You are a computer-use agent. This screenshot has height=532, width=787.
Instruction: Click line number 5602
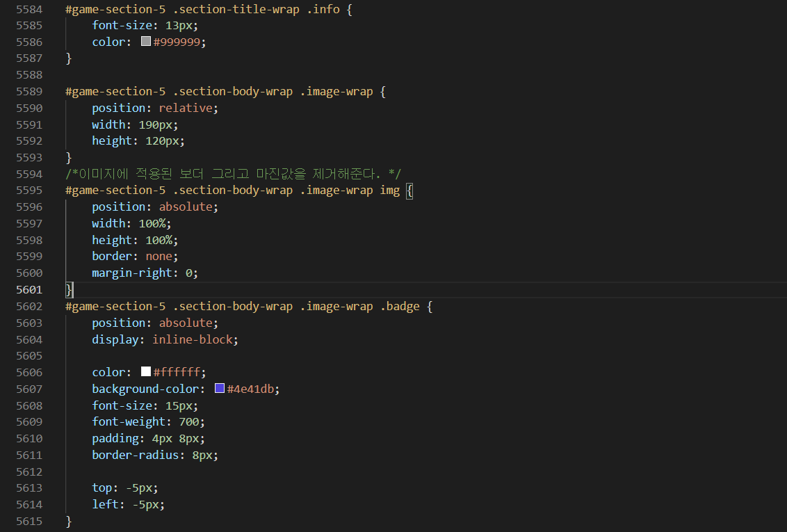(29, 306)
